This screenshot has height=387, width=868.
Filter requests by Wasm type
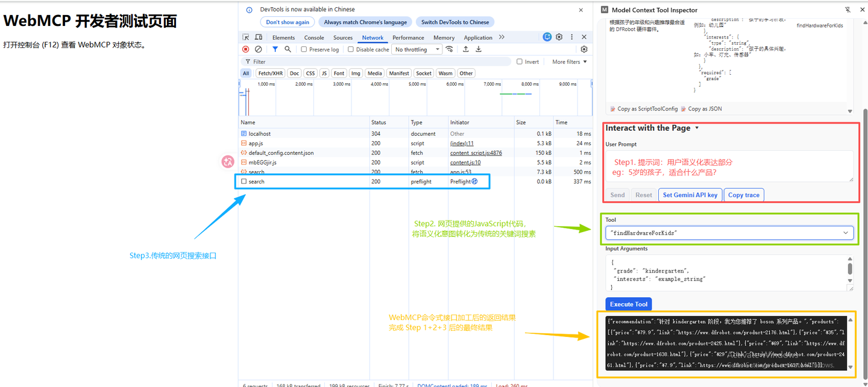pos(445,74)
